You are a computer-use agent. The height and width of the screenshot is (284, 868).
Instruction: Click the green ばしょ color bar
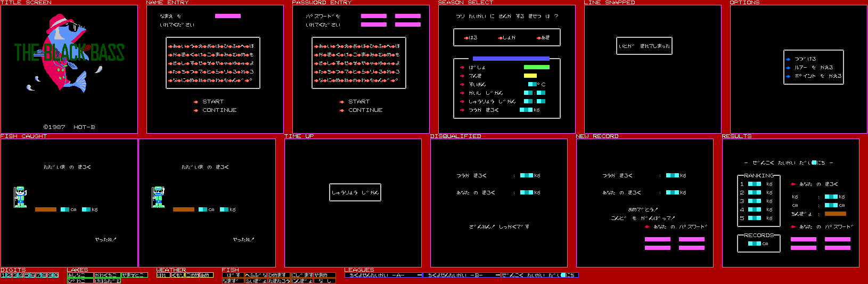coord(536,67)
